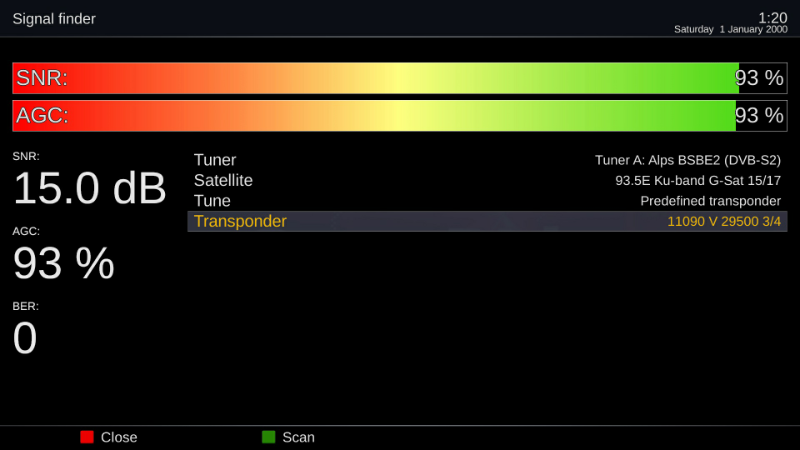The height and width of the screenshot is (450, 800).
Task: Select the Tuner row label
Action: point(215,160)
